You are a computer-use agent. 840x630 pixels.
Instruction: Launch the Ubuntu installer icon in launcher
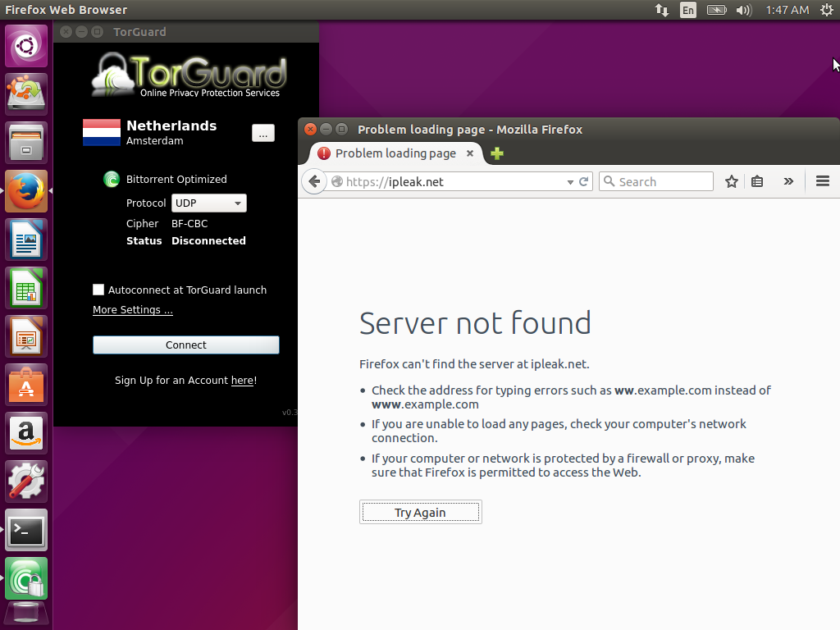click(x=26, y=94)
